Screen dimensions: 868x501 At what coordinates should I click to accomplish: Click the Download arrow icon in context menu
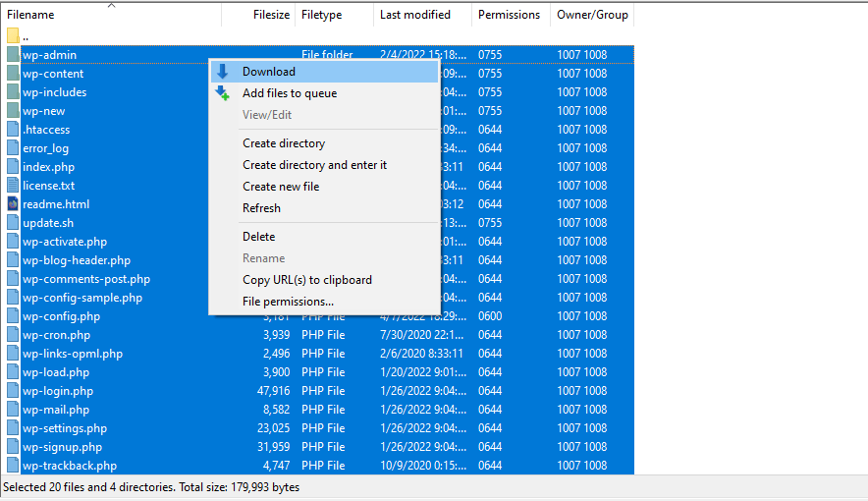pos(223,72)
